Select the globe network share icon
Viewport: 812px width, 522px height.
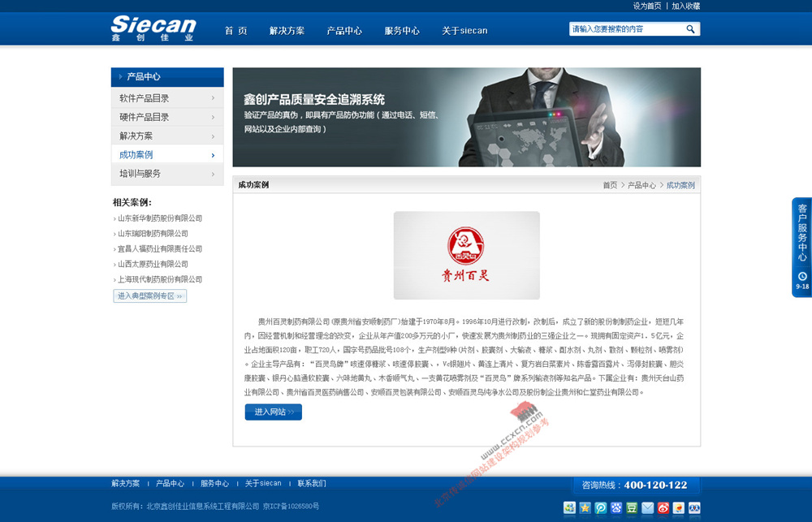[x=569, y=507]
